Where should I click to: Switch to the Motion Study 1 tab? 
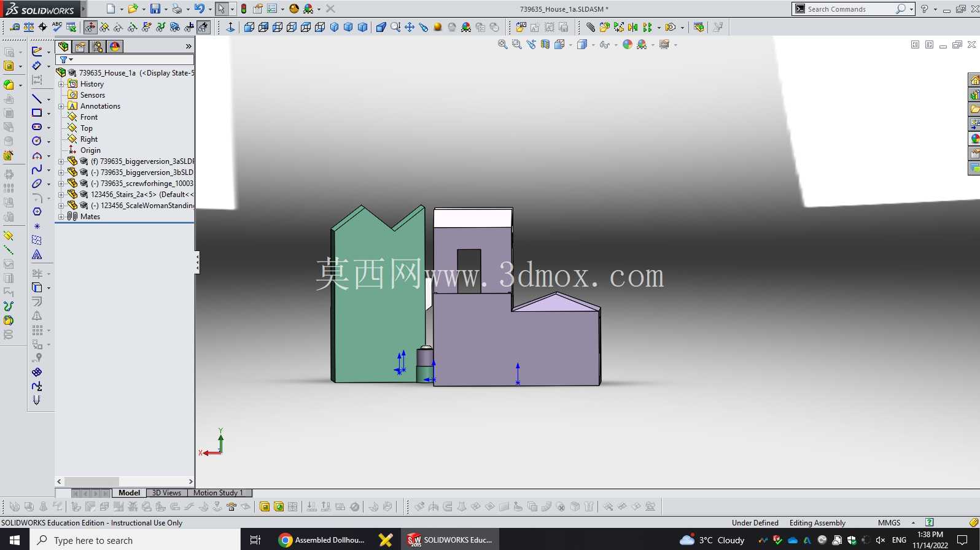(219, 493)
